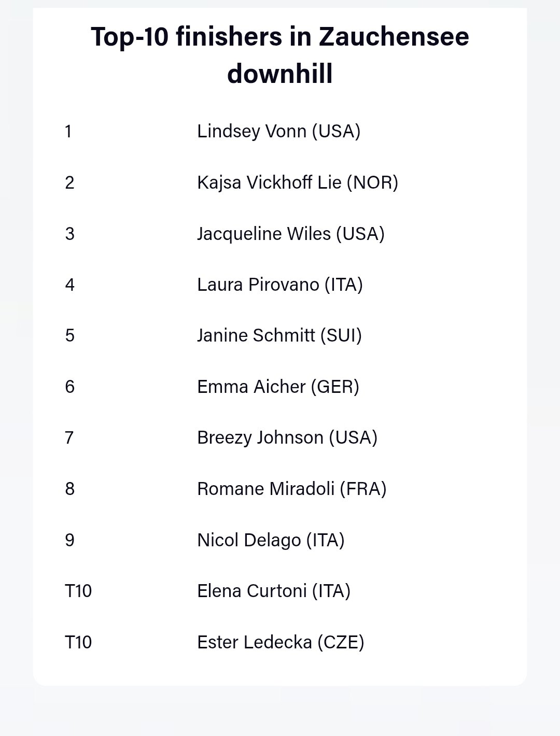
Task: Click Emma Aicher (GER) name
Action: [278, 387]
